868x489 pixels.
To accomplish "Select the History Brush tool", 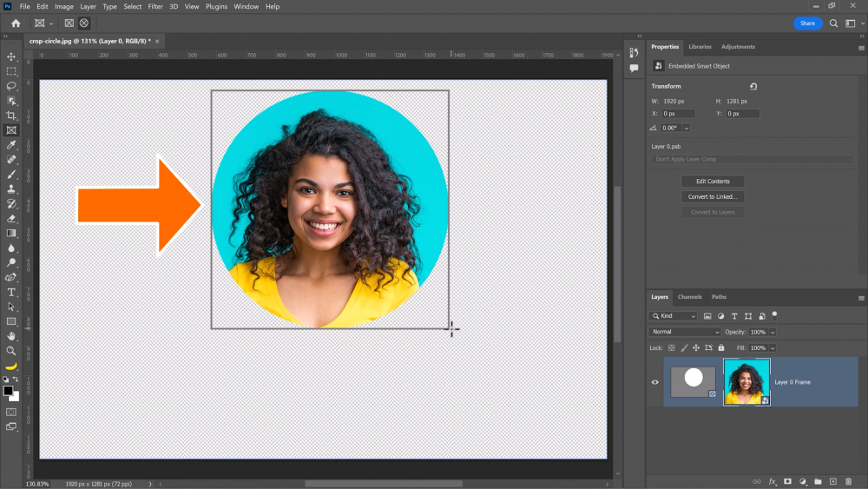I will pos(11,204).
